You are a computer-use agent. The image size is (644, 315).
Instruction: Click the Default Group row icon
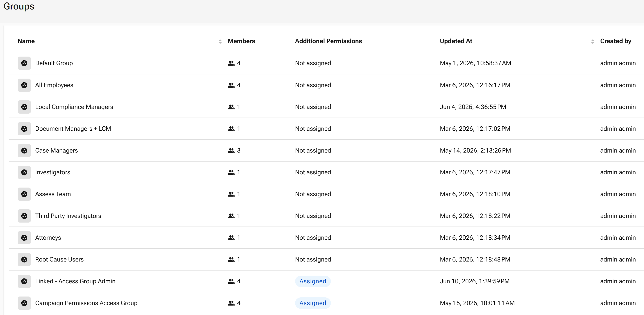(x=24, y=63)
